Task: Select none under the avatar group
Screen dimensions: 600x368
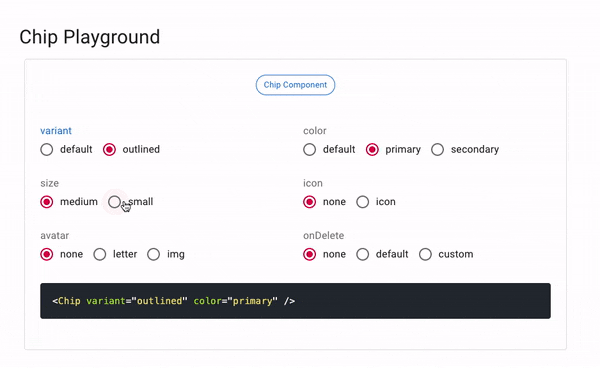Action: point(47,254)
